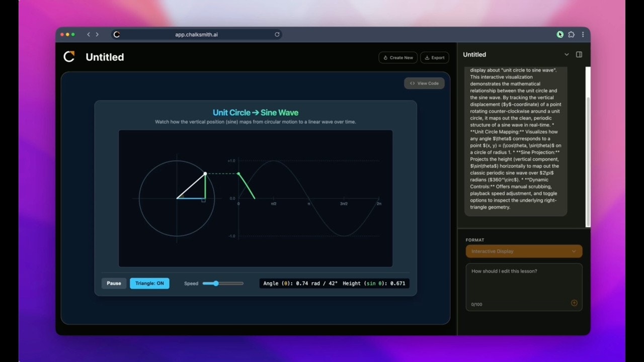Click the 'Unit Circle → Sine Wave' heading
This screenshot has height=362, width=644.
[x=256, y=113]
